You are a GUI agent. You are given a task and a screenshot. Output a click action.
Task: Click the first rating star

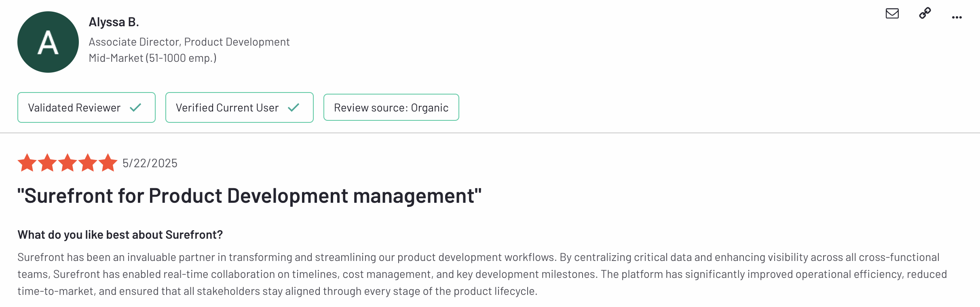point(27,163)
